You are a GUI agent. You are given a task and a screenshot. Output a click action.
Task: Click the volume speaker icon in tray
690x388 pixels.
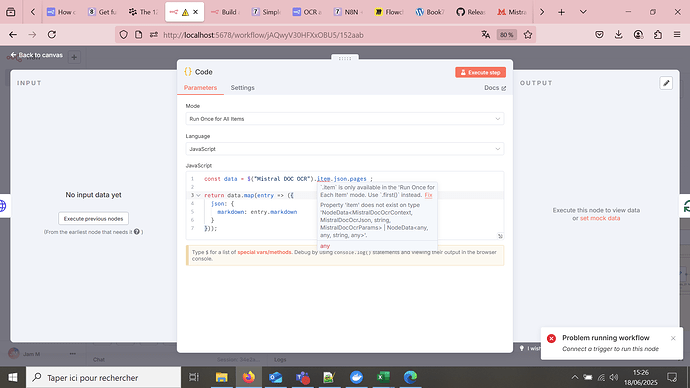point(614,377)
